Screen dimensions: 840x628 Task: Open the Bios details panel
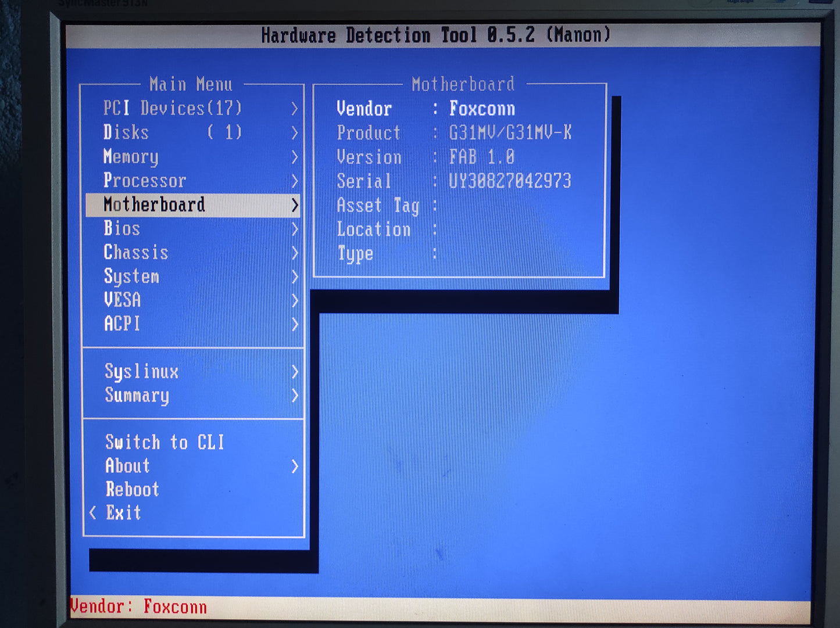[x=121, y=229]
